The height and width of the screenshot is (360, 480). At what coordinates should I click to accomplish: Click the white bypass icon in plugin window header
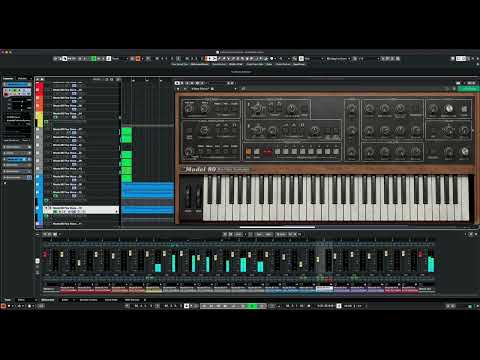point(177,83)
